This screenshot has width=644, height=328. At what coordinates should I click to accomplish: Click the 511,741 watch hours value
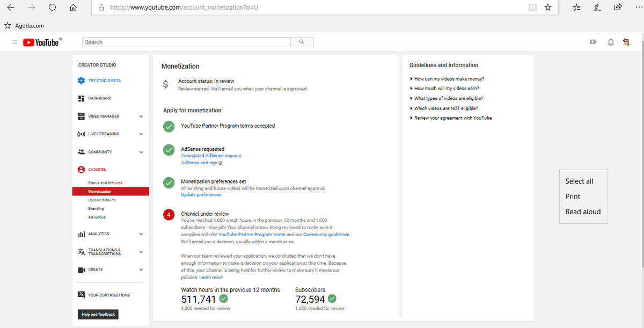(199, 300)
